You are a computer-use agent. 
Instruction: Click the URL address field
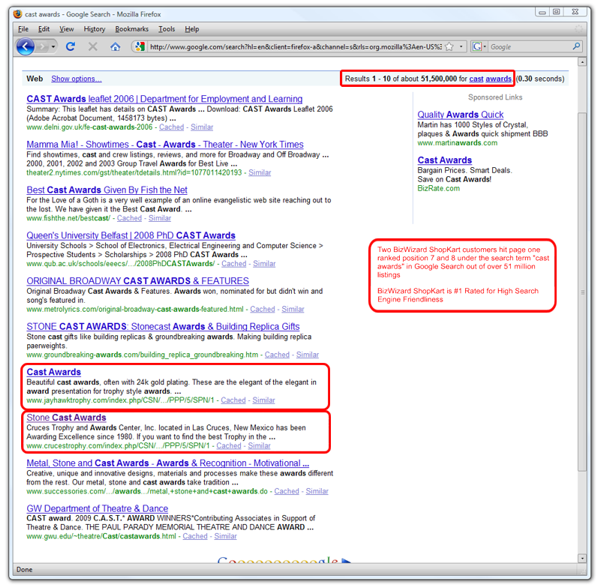(x=295, y=47)
